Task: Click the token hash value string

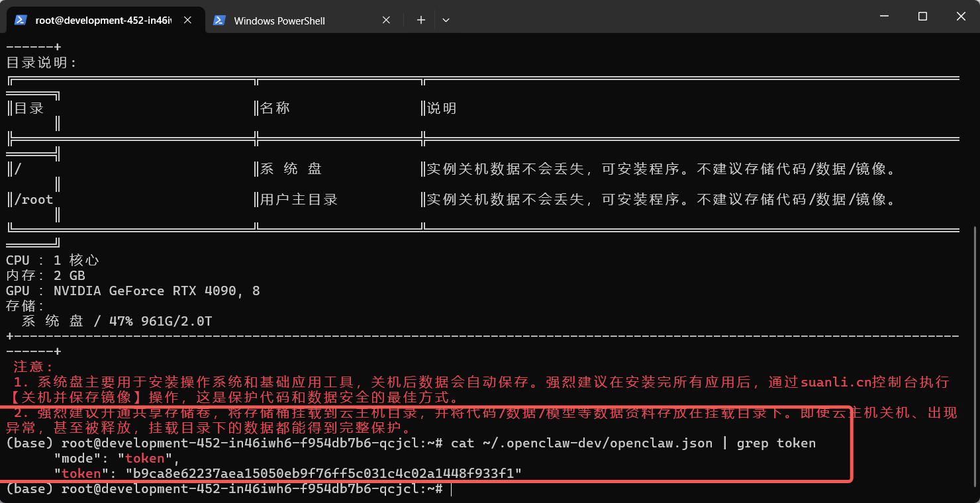Action: [323, 473]
